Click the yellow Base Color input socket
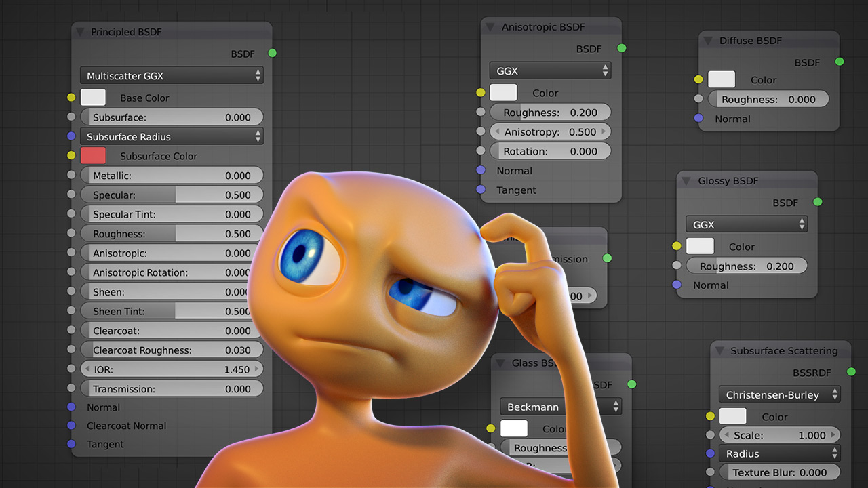This screenshot has width=868, height=488. coord(71,97)
